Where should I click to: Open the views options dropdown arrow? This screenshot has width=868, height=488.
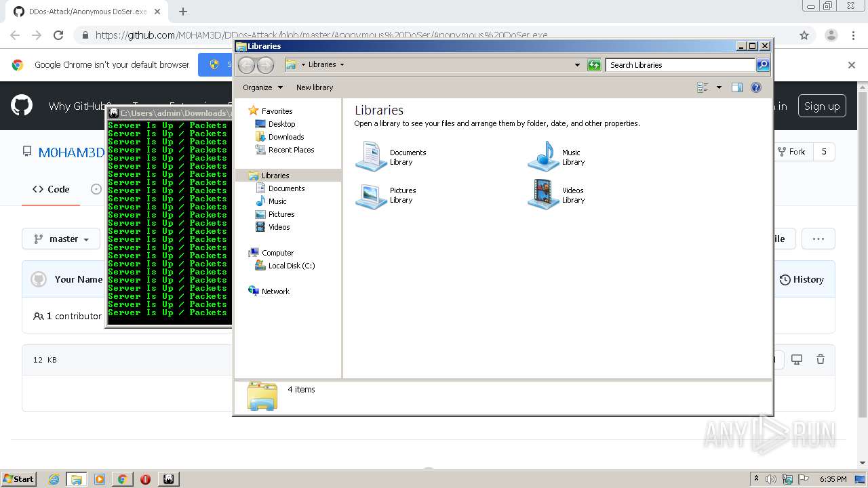click(719, 87)
